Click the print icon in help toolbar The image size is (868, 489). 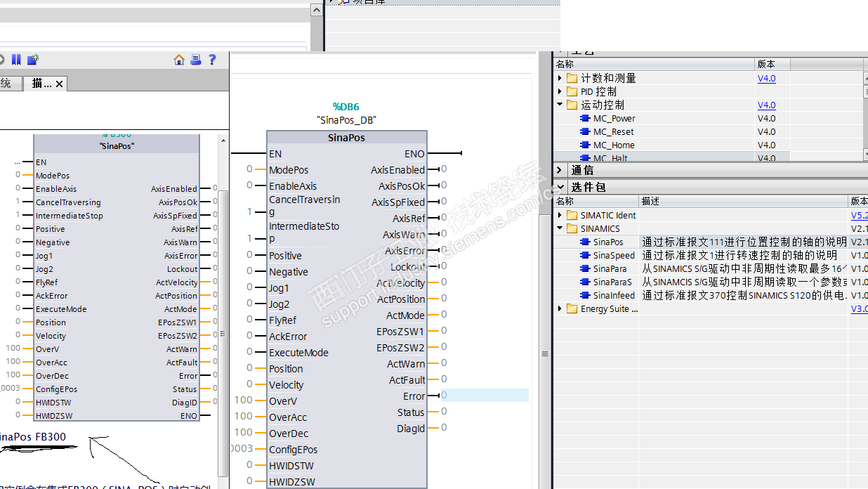coord(196,60)
